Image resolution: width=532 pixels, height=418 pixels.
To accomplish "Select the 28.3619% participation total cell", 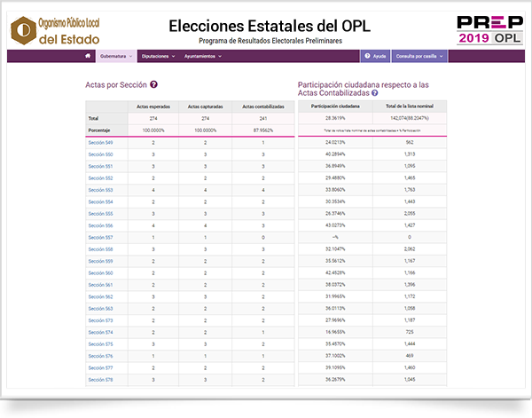I will pos(335,118).
